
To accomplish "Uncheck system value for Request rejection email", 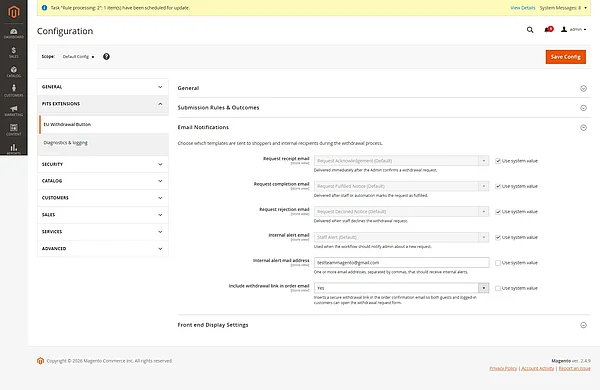I will tap(498, 212).
